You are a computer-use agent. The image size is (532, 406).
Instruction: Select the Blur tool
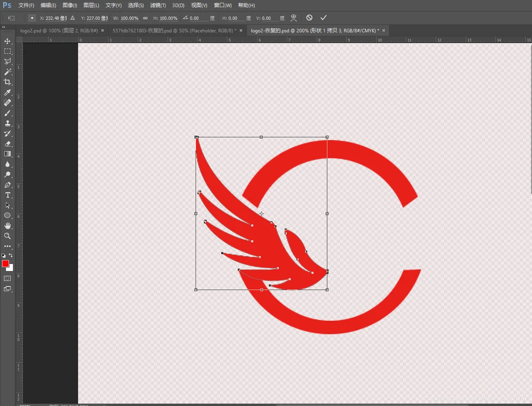coord(8,164)
